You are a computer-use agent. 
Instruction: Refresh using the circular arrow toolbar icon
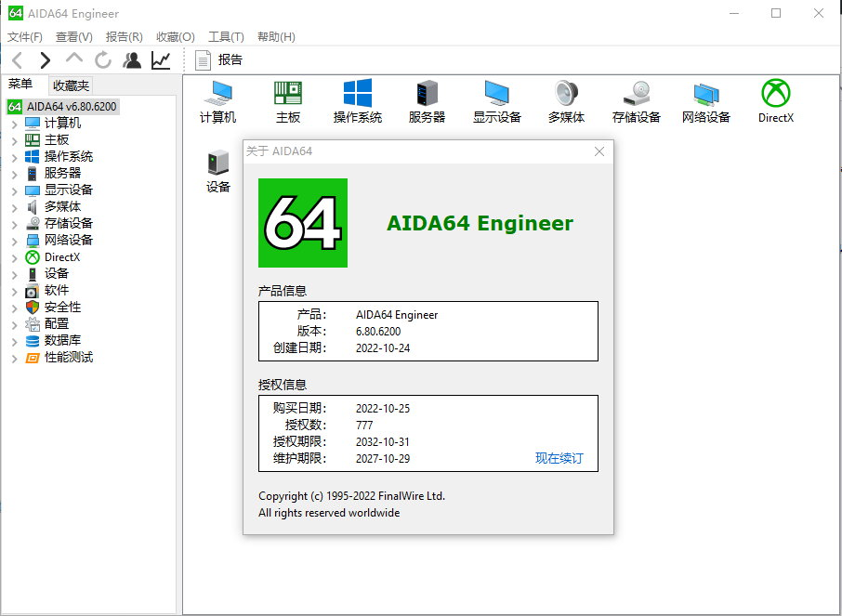tap(103, 60)
